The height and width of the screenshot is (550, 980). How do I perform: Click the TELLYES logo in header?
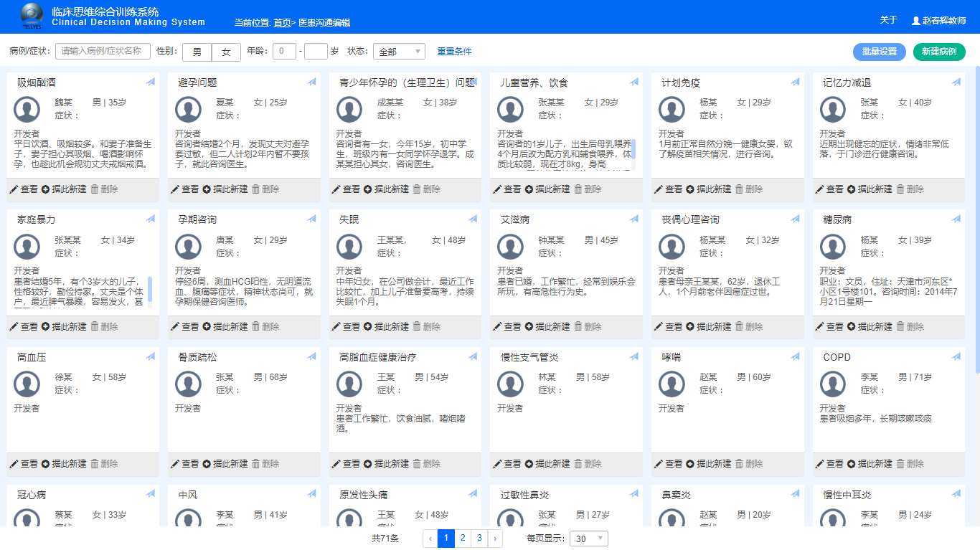click(32, 16)
